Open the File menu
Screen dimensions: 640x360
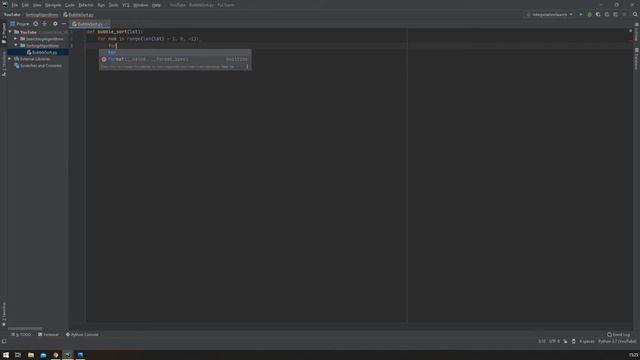click(x=15, y=5)
